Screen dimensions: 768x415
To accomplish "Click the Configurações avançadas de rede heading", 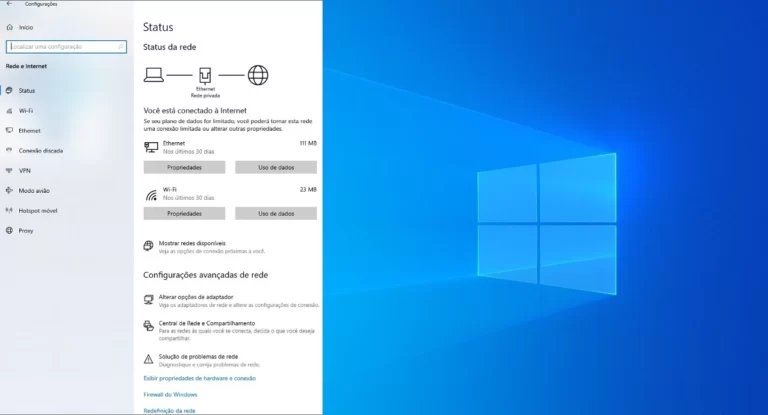I will coord(205,275).
